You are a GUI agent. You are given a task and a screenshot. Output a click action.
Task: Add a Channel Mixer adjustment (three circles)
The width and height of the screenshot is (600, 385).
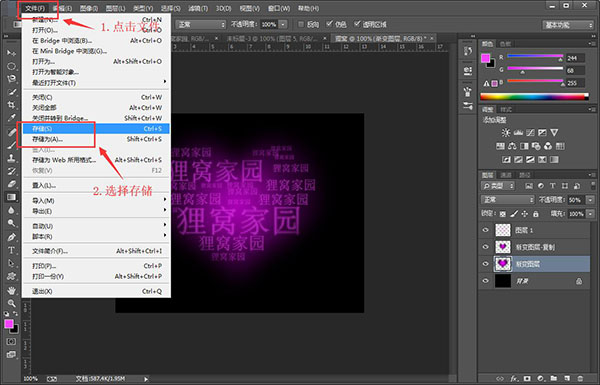[548, 146]
